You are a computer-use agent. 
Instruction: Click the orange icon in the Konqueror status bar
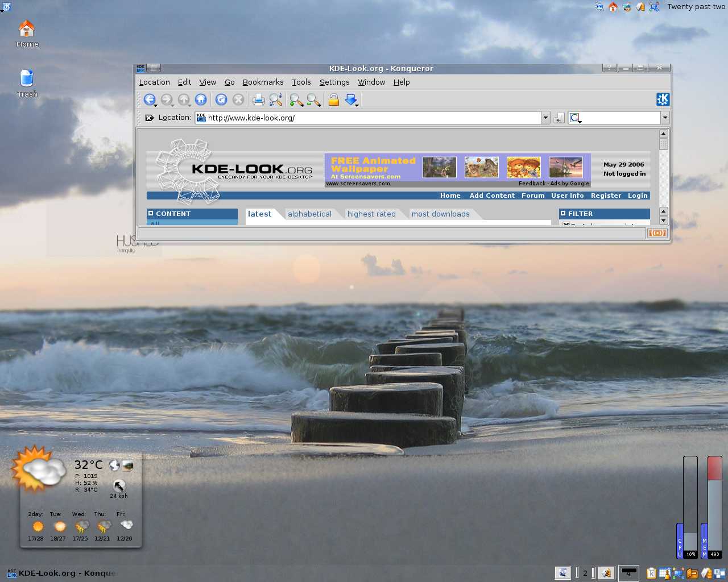point(657,233)
